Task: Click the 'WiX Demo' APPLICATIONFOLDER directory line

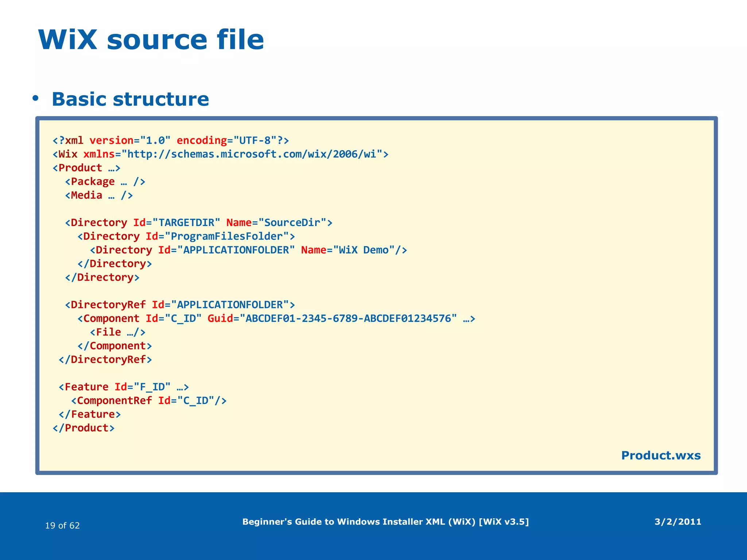Action: [x=248, y=250]
